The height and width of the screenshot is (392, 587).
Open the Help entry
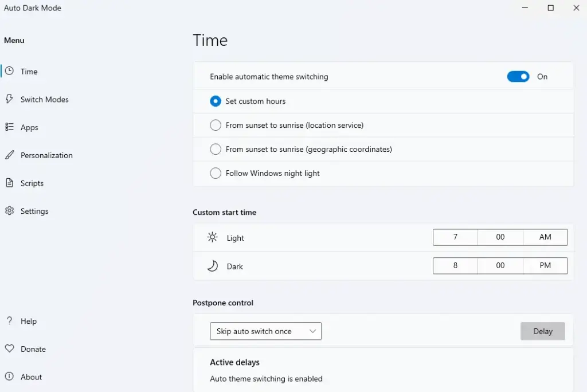point(29,321)
